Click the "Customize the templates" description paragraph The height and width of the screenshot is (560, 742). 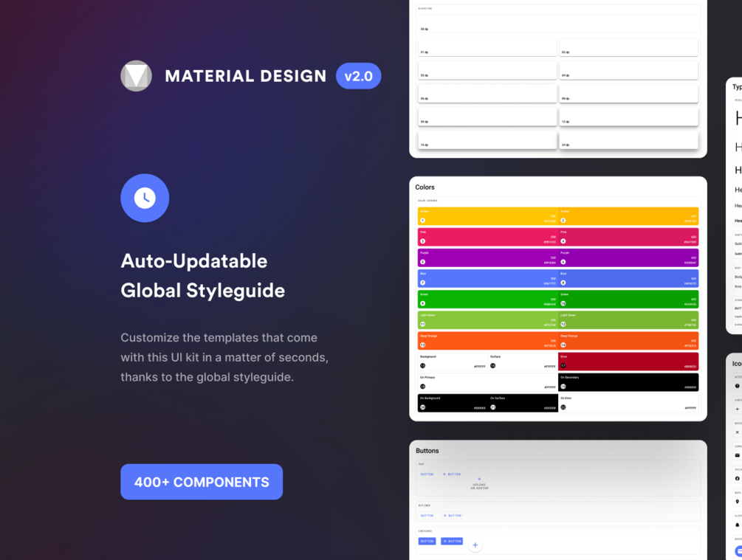tap(224, 358)
